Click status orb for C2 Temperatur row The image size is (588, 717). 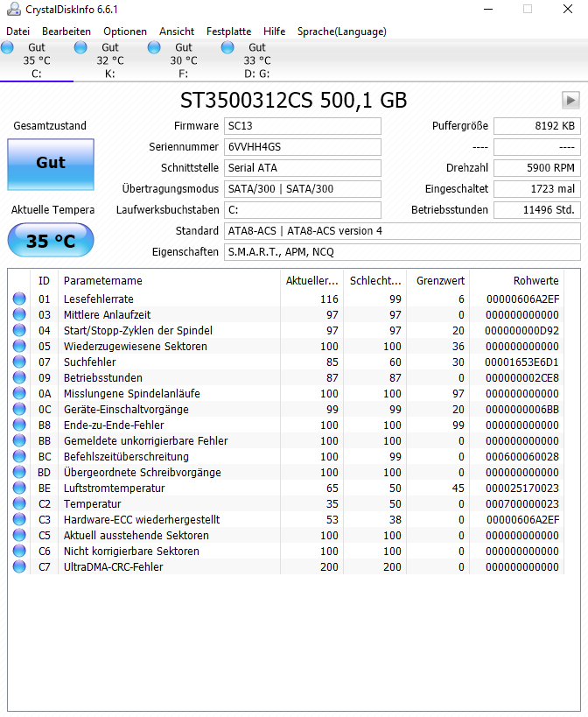click(x=19, y=504)
